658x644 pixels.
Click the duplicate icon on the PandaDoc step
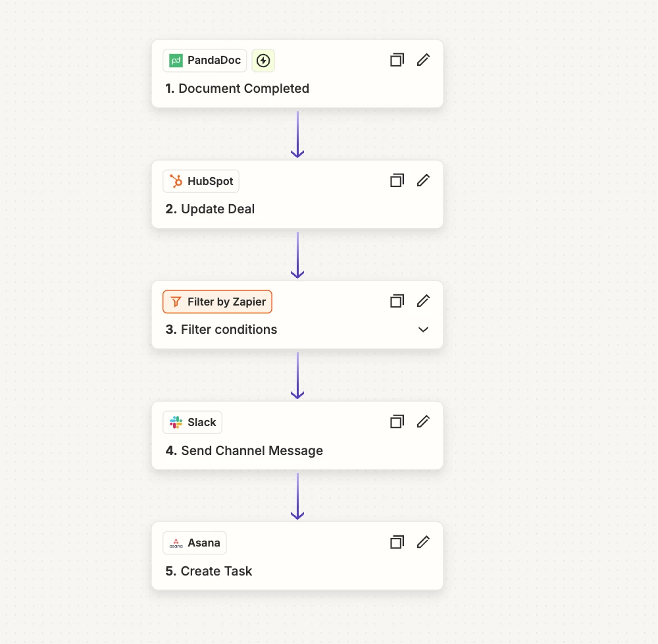(x=397, y=60)
